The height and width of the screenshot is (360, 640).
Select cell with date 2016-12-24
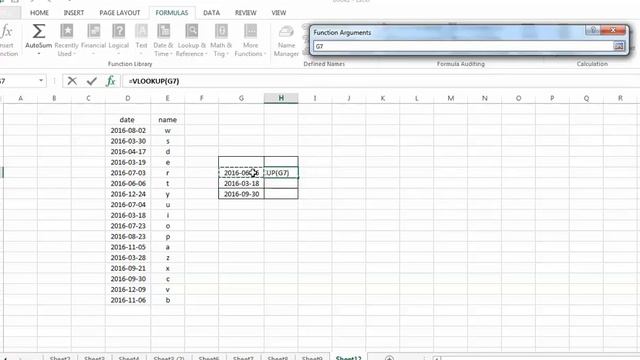click(128, 194)
